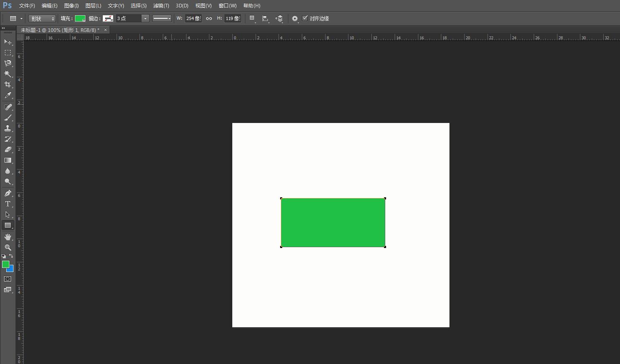Open the 图层(L) menu
The width and height of the screenshot is (620, 364).
[93, 6]
